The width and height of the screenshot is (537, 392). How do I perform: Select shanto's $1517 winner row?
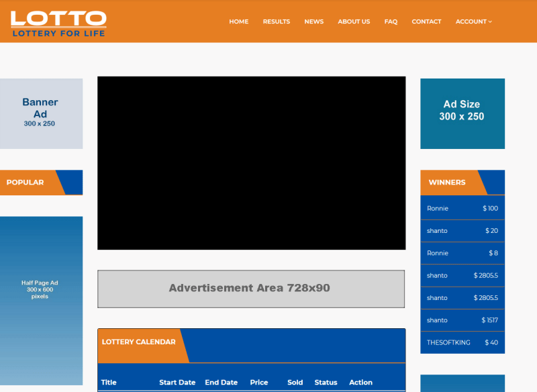pos(462,320)
